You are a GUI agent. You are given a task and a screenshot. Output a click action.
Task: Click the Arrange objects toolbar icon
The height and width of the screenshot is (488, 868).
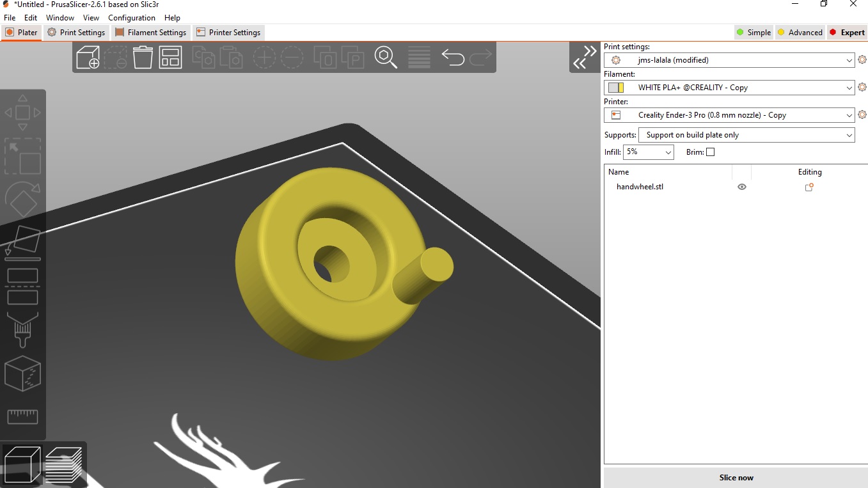pyautogui.click(x=170, y=57)
